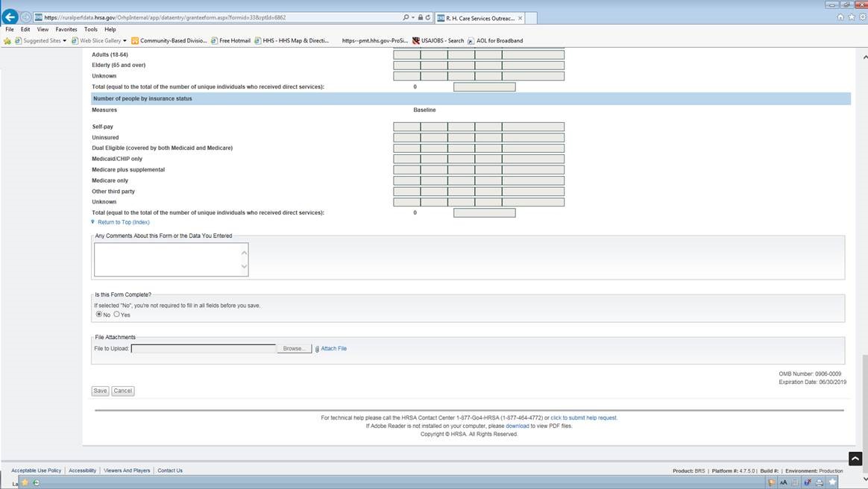The height and width of the screenshot is (489, 868).
Task: Click the page vertical scrollbar down arrow
Action: pos(864,479)
